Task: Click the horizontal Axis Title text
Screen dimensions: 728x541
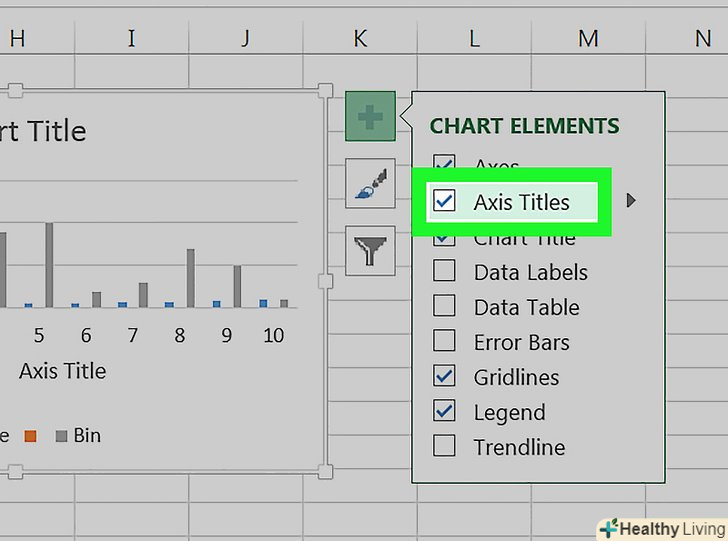Action: (62, 371)
